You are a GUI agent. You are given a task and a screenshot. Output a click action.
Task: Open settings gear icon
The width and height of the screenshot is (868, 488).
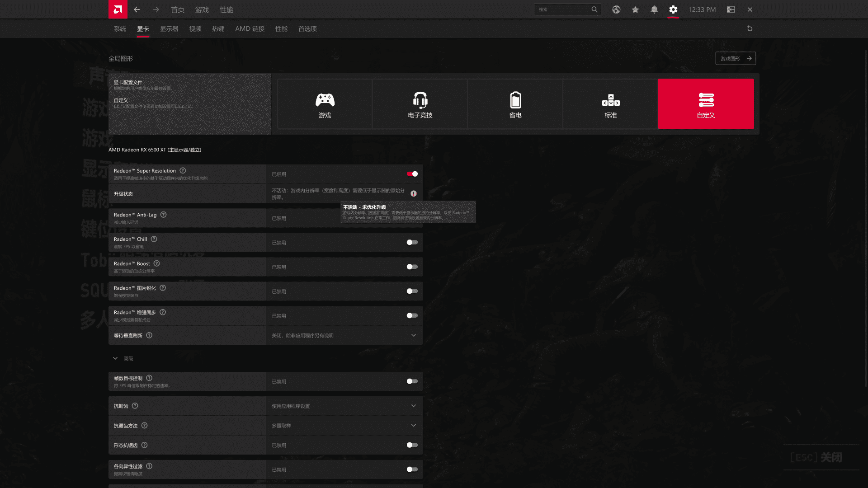[x=673, y=9]
